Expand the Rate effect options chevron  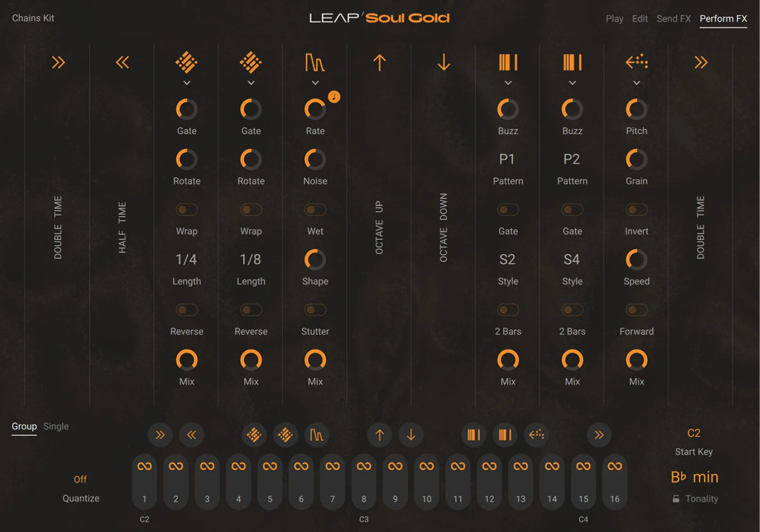[315, 83]
